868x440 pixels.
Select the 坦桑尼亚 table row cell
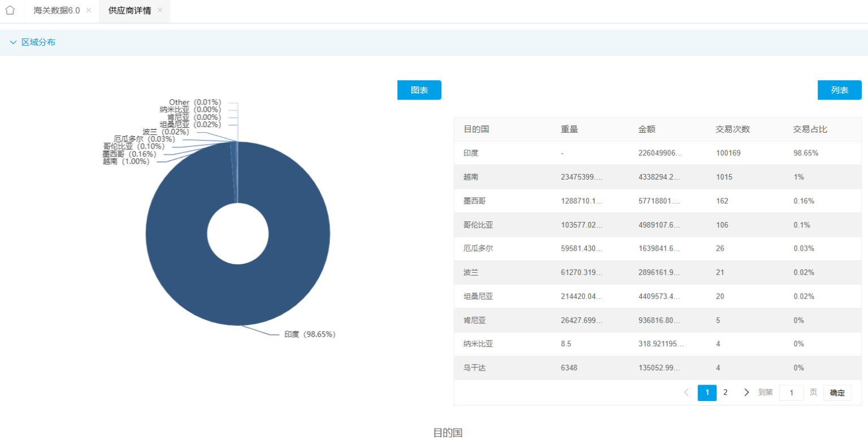coord(478,296)
